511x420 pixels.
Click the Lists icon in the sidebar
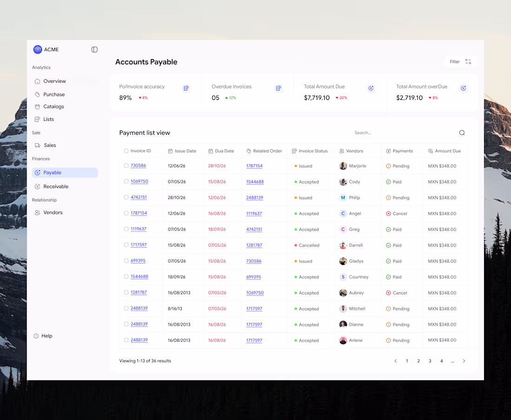(x=39, y=119)
